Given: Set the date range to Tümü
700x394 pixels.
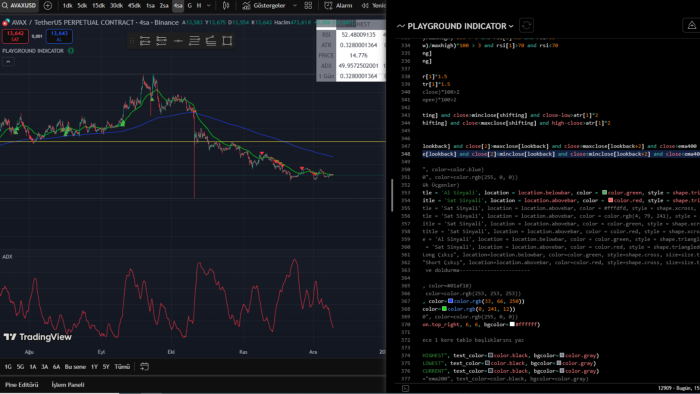Looking at the screenshot, I should 122,367.
